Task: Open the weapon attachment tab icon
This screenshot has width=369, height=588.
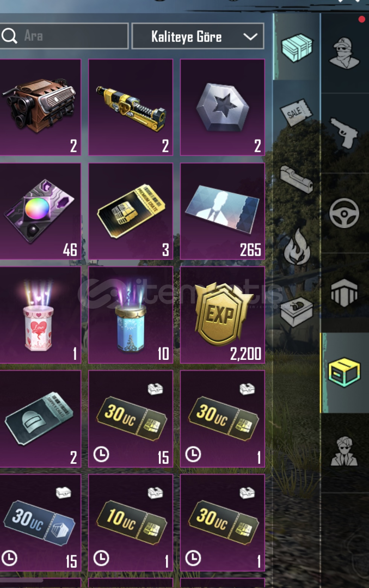Action: 296,179
